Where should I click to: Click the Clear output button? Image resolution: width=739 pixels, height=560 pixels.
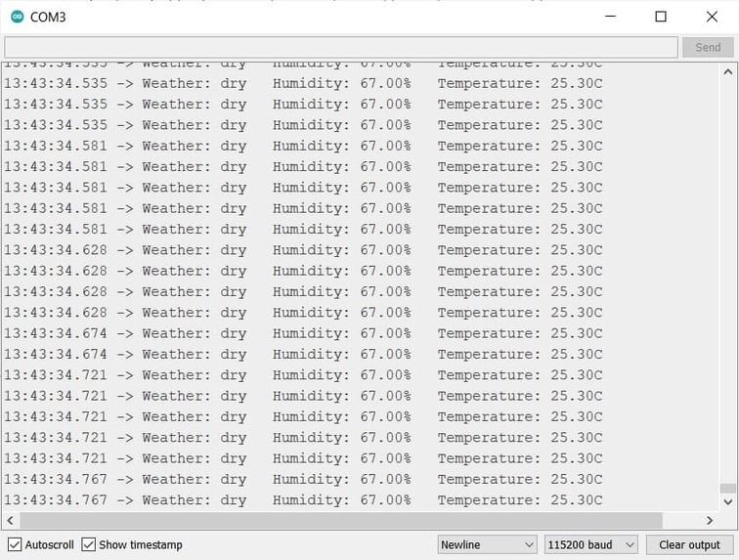click(689, 544)
